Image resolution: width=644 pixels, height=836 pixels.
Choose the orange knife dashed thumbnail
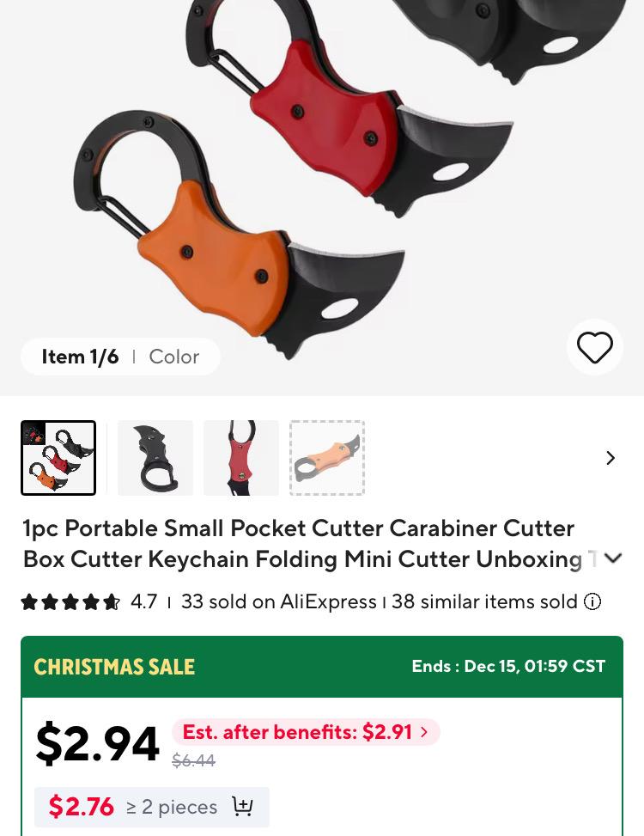coord(327,458)
